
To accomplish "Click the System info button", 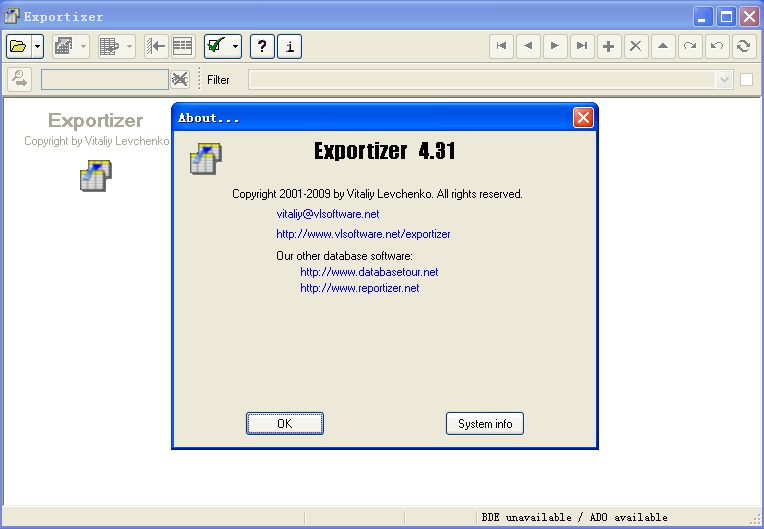I will [x=485, y=423].
